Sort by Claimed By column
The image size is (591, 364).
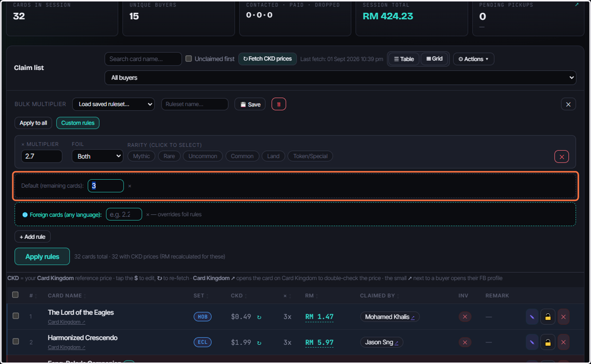(x=381, y=296)
